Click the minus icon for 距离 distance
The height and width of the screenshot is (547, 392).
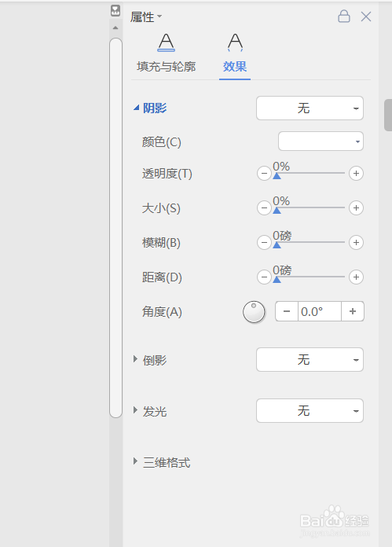[264, 277]
